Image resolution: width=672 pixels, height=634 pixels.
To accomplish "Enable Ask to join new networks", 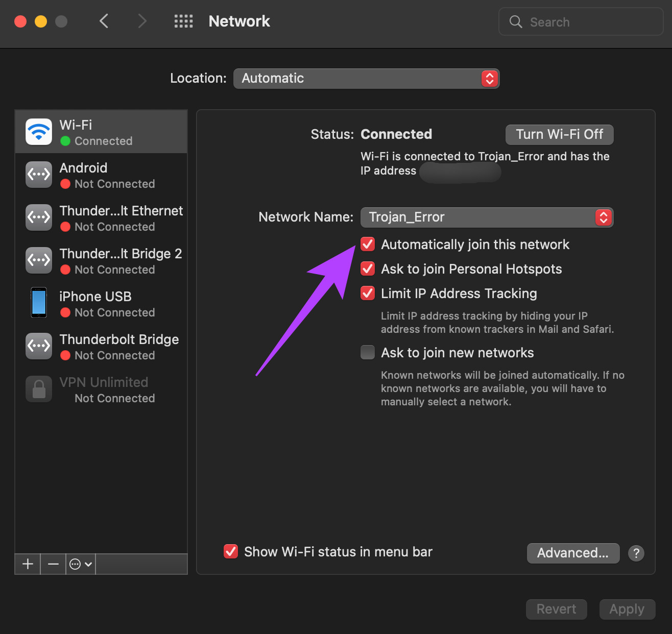I will 367,352.
